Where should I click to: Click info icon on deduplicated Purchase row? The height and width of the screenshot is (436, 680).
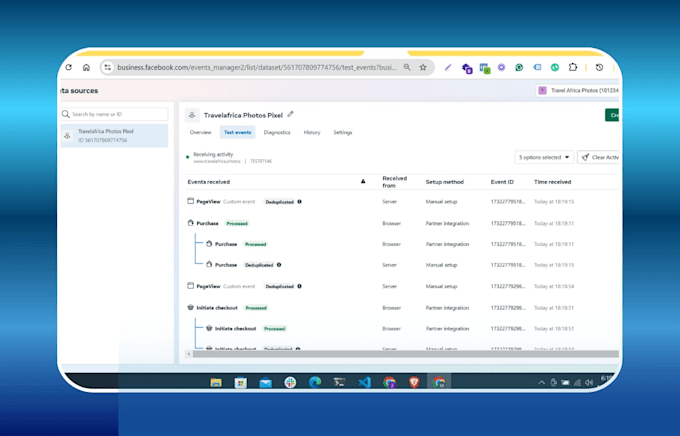[279, 265]
